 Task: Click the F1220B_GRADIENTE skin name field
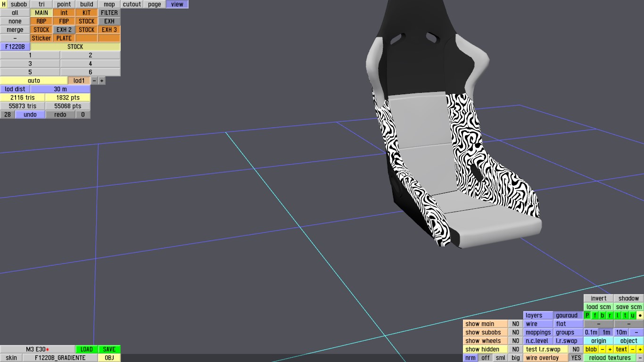60,358
